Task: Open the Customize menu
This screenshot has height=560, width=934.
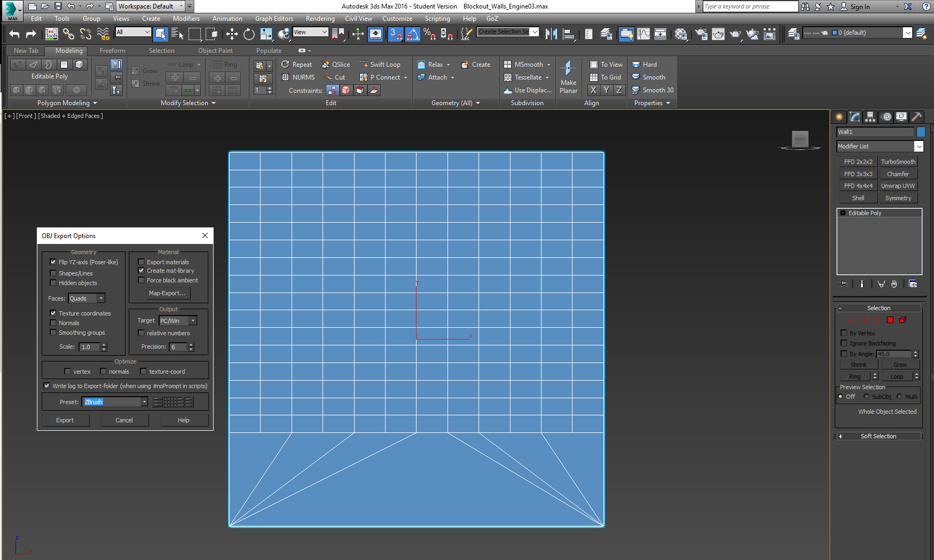Action: (x=397, y=19)
